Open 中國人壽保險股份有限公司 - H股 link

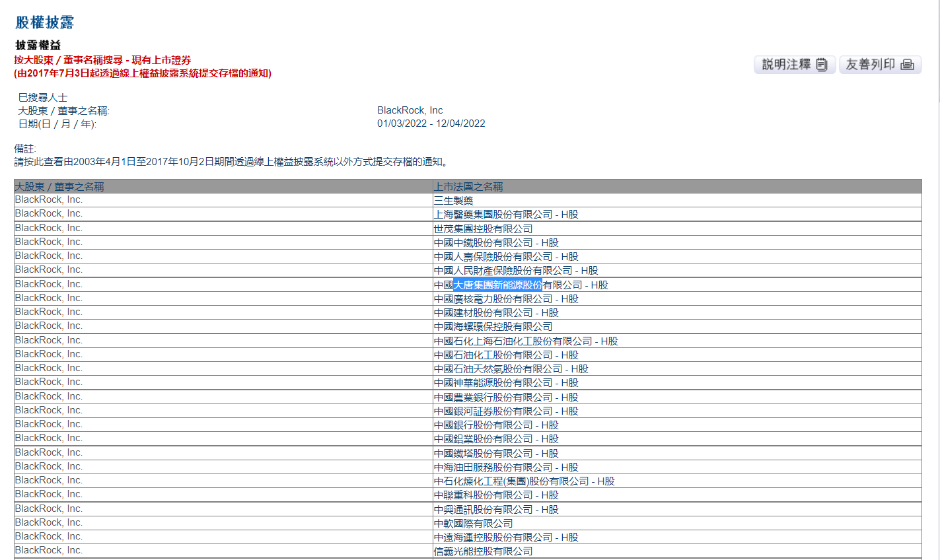tap(506, 257)
